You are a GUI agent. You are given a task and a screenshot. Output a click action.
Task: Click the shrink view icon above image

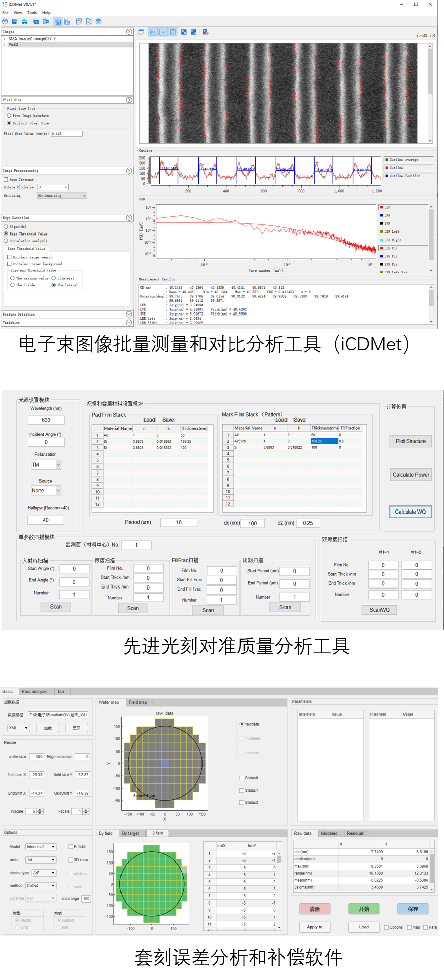pos(184,32)
